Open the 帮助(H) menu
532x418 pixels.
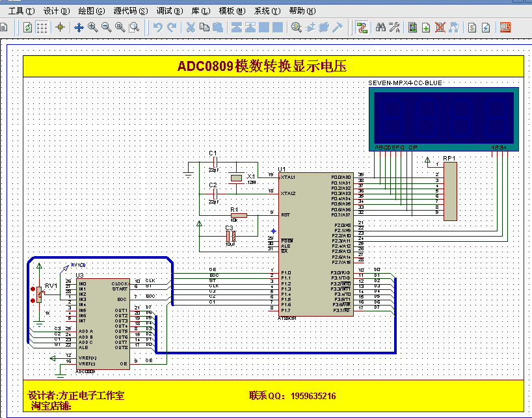click(302, 11)
